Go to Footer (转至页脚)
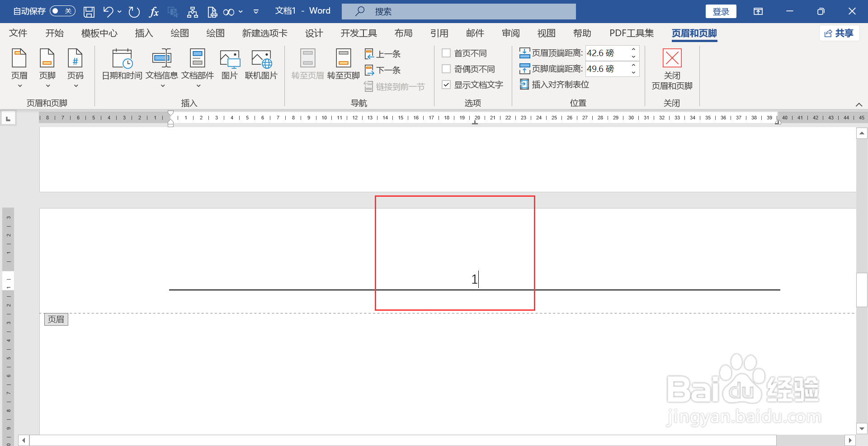The image size is (868, 446). pyautogui.click(x=344, y=65)
